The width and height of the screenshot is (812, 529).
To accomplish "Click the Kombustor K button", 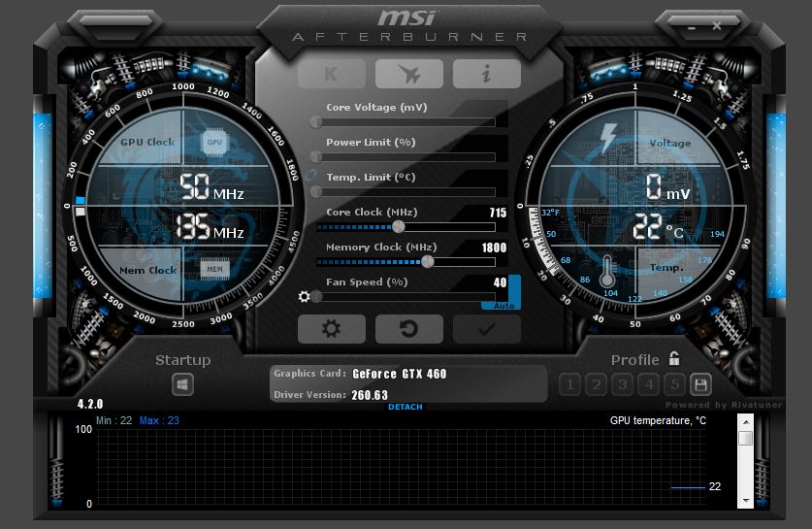I will [x=332, y=74].
